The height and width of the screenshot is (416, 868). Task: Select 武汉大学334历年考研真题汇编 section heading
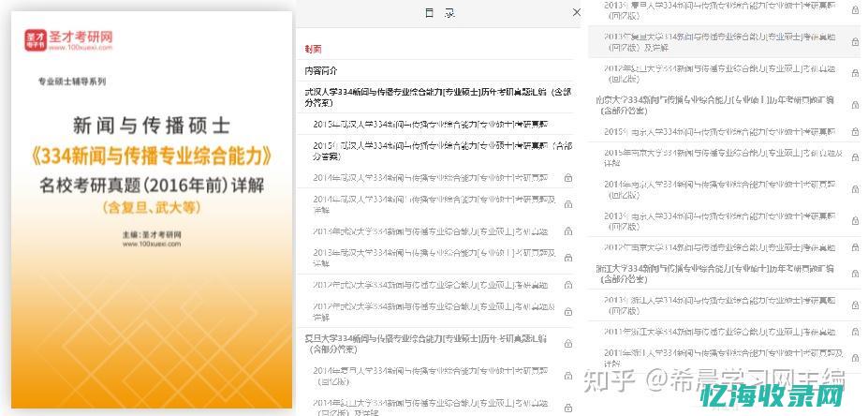437,97
